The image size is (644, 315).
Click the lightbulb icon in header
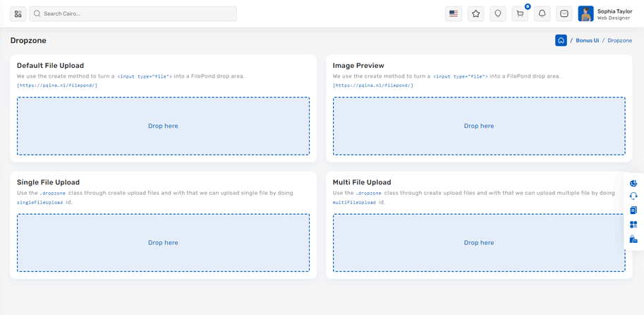coord(498,13)
